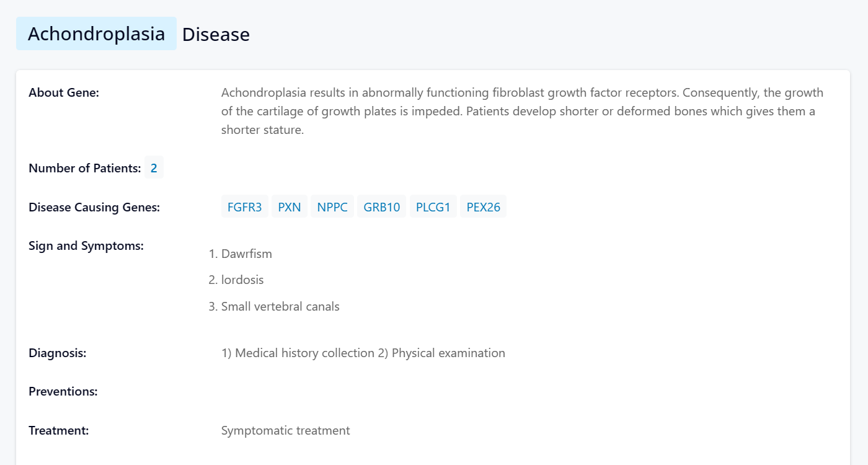Click the Sign and Symptoms label
This screenshot has height=465, width=868.
(x=86, y=246)
